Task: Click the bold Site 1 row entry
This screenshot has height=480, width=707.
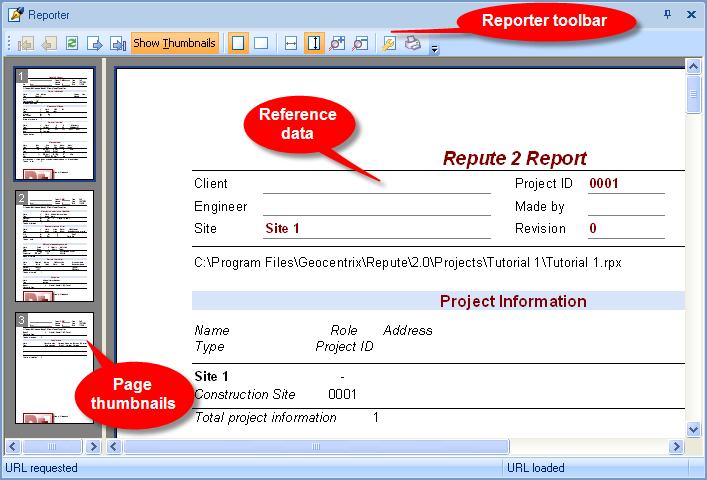Action: [211, 376]
